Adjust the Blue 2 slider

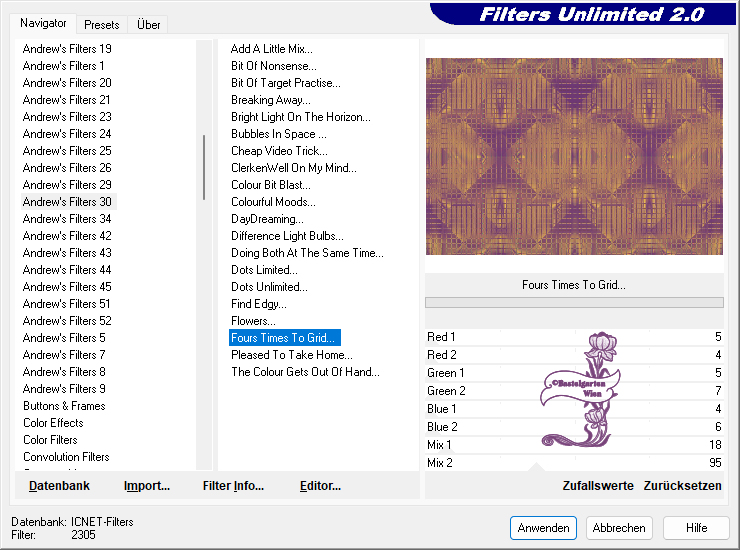574,427
